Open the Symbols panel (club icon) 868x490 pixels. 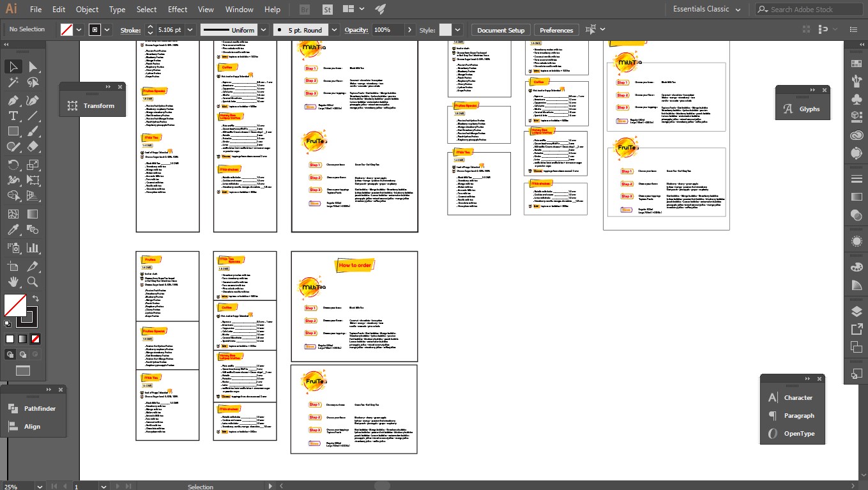tap(857, 99)
